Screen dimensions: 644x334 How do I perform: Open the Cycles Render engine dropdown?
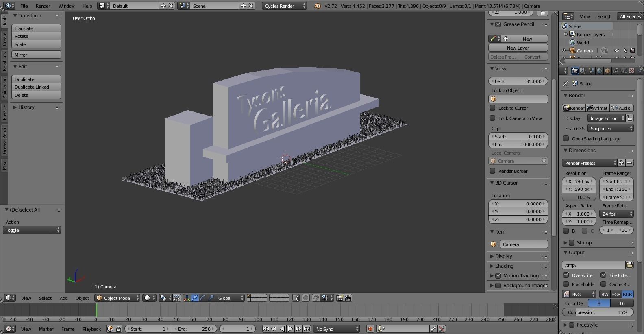(x=285, y=6)
